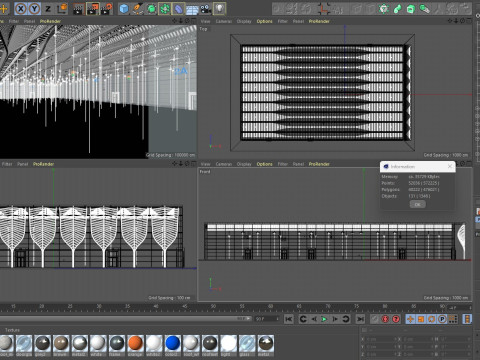This screenshot has height=360, width=480.
Task: Click frame 50 on timeline ruler
Action: [213, 306]
